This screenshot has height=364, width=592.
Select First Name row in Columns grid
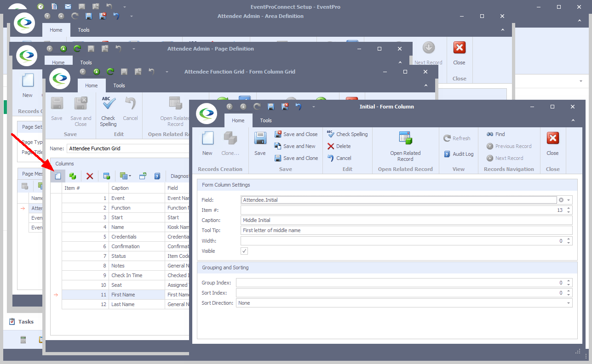(125, 295)
